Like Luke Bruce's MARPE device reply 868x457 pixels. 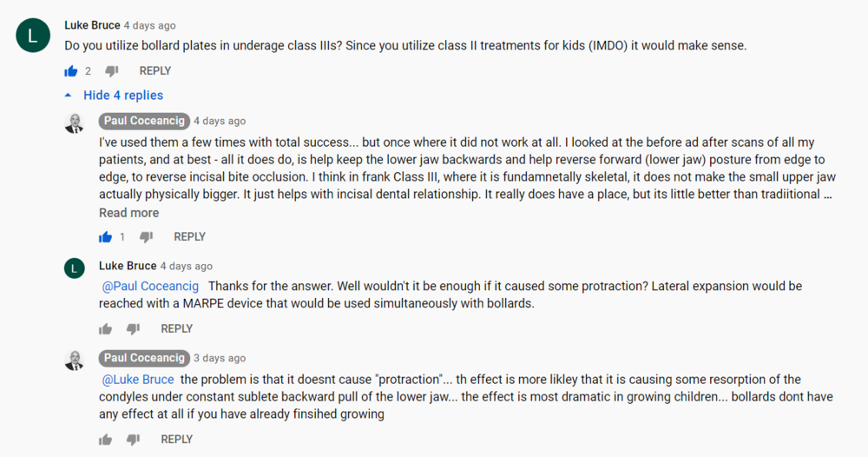pyautogui.click(x=105, y=329)
